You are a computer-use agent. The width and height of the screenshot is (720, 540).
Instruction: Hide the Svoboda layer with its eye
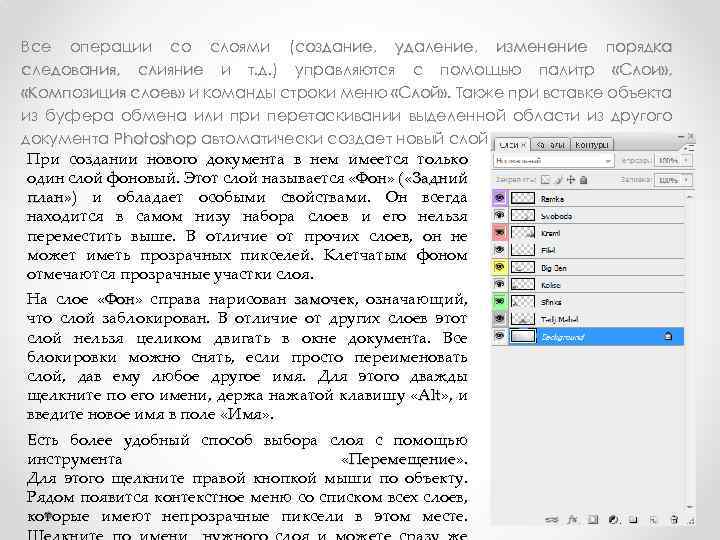coord(500,215)
